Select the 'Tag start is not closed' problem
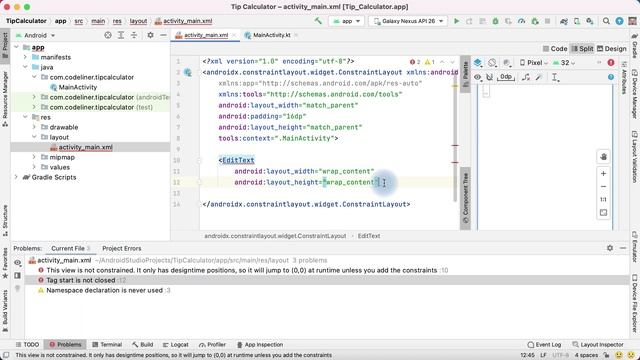640x360 pixels. point(80,280)
